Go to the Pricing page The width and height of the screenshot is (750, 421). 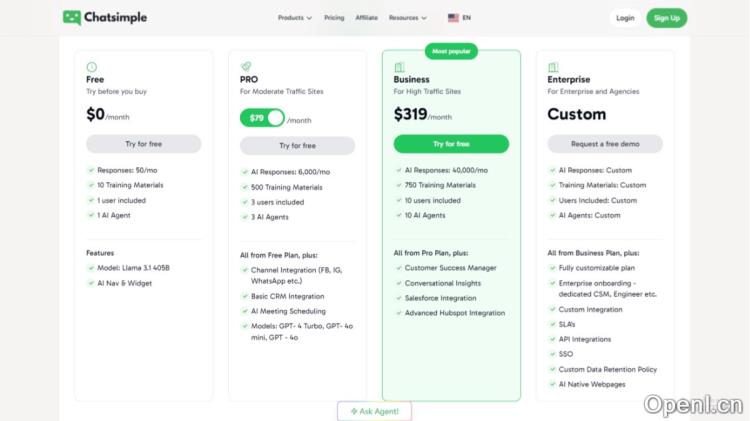point(334,18)
